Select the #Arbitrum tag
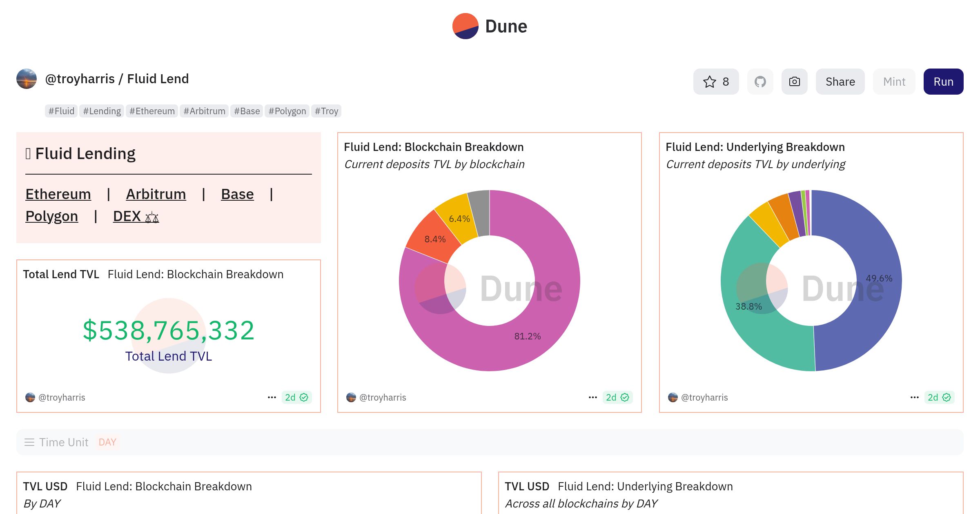 coord(204,111)
